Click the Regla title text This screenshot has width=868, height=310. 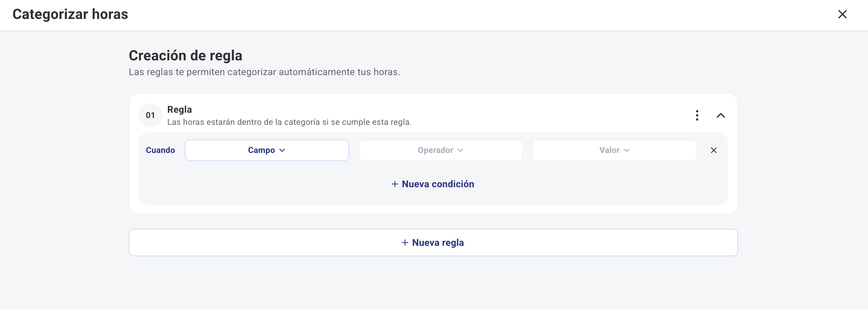pos(179,109)
